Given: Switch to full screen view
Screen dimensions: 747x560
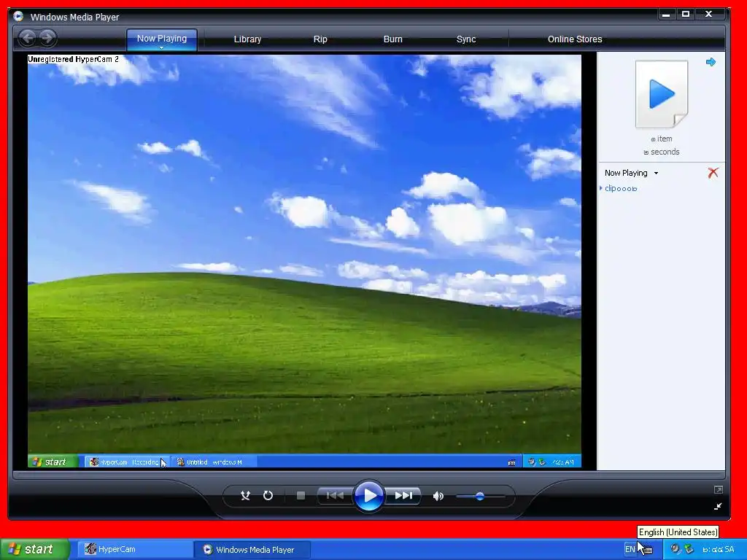Looking at the screenshot, I should click(x=719, y=489).
